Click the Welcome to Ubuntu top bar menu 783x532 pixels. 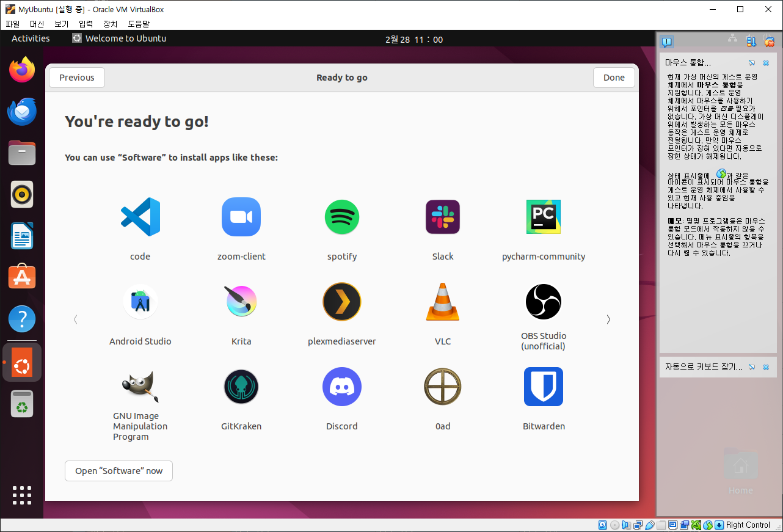(119, 38)
